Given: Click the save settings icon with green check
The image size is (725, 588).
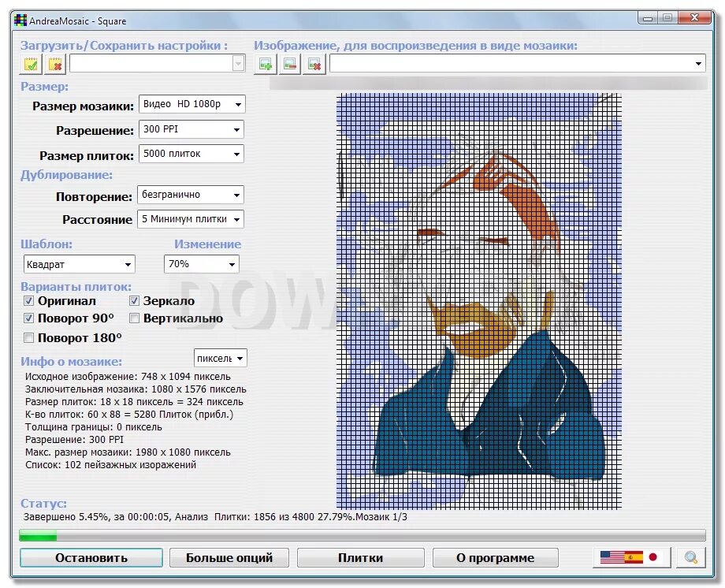Looking at the screenshot, I should [31, 64].
